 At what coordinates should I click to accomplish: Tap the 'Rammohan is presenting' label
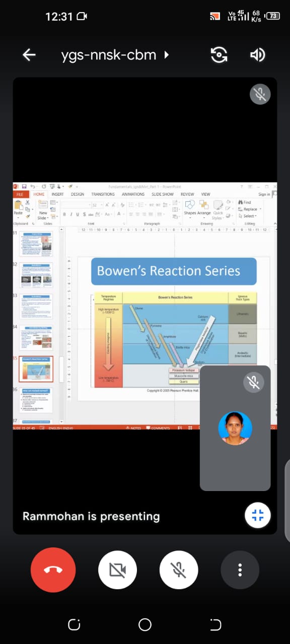point(91,516)
